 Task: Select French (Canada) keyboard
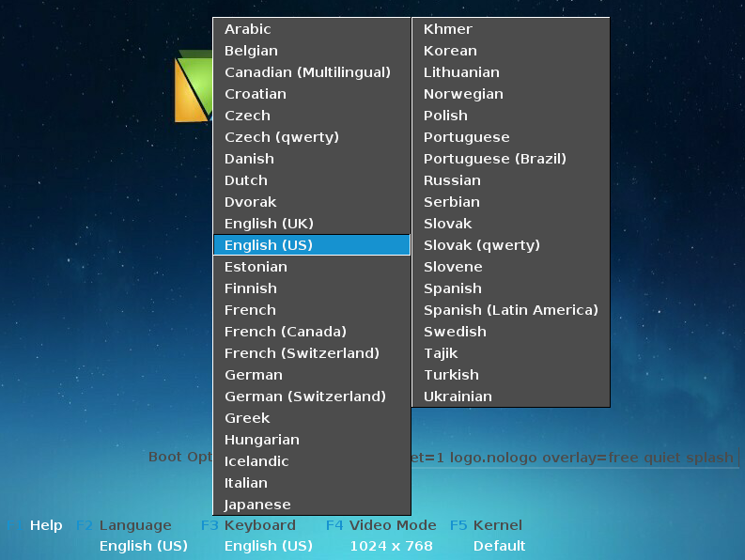[x=286, y=332]
